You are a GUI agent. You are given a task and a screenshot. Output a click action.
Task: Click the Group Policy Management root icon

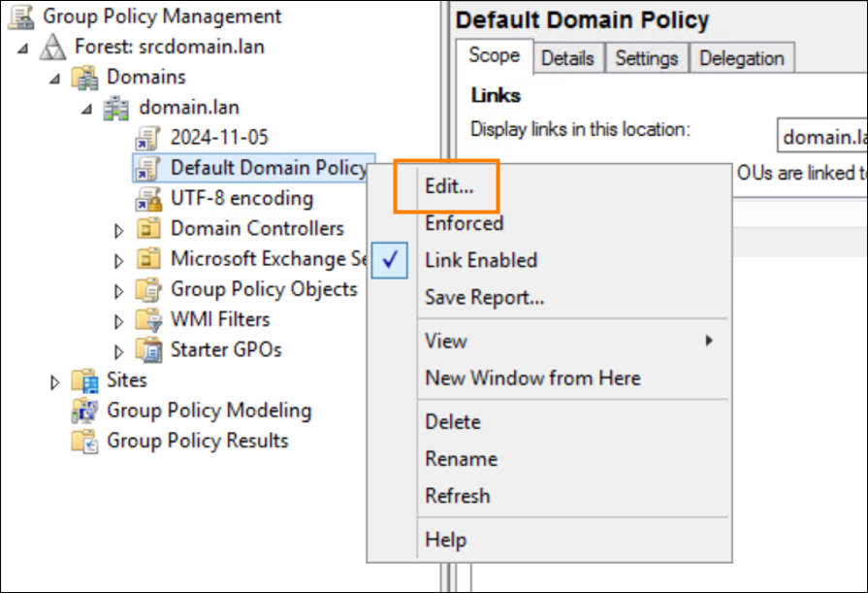tap(21, 16)
